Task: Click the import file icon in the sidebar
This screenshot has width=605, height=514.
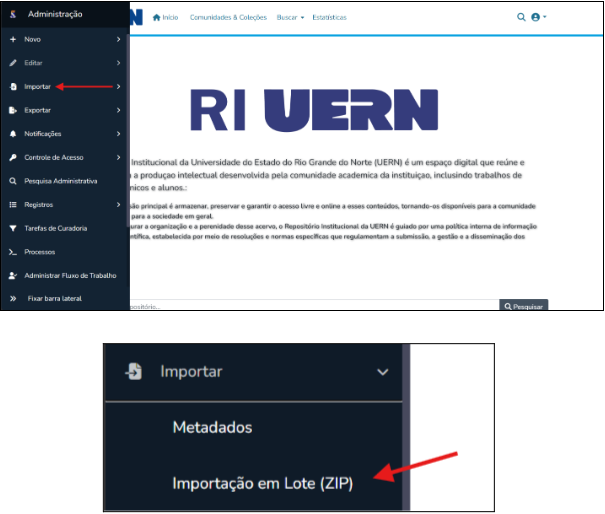Action: click(13, 86)
